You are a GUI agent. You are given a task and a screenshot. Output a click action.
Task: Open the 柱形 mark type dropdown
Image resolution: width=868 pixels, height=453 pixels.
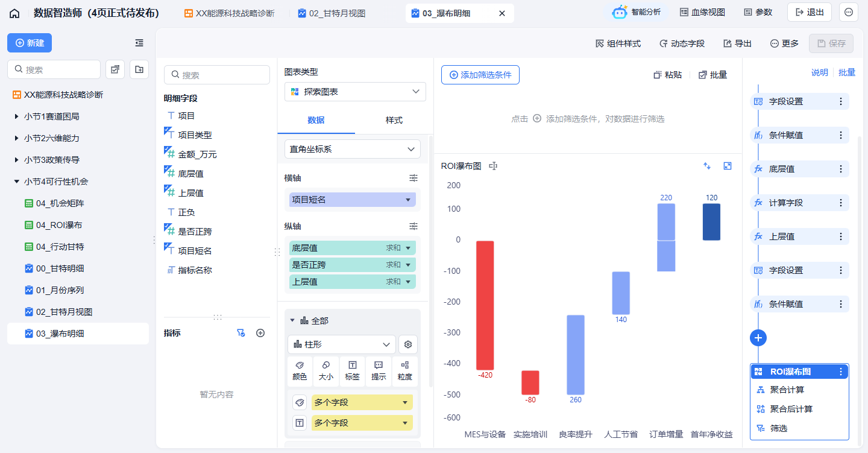[342, 344]
